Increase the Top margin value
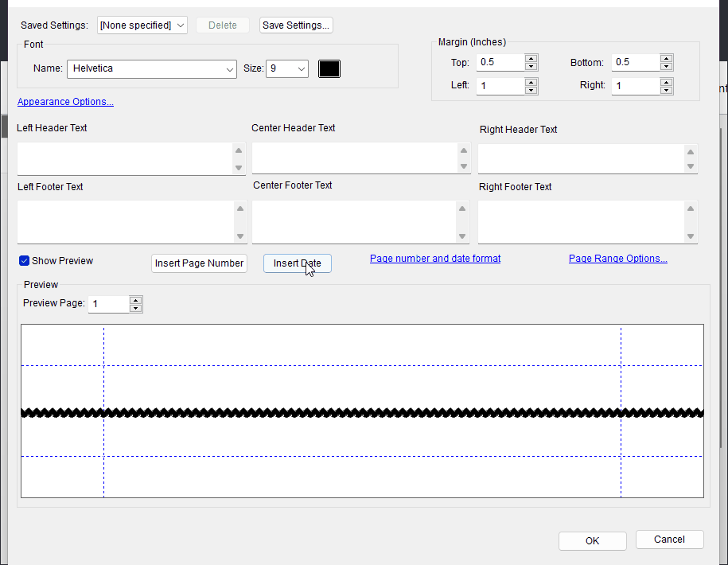 (531, 58)
